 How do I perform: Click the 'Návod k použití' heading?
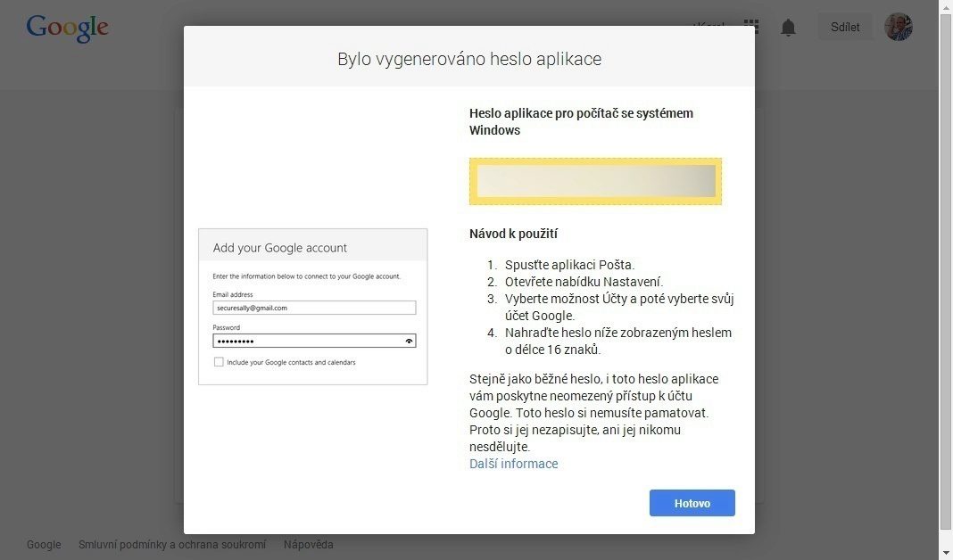point(514,234)
